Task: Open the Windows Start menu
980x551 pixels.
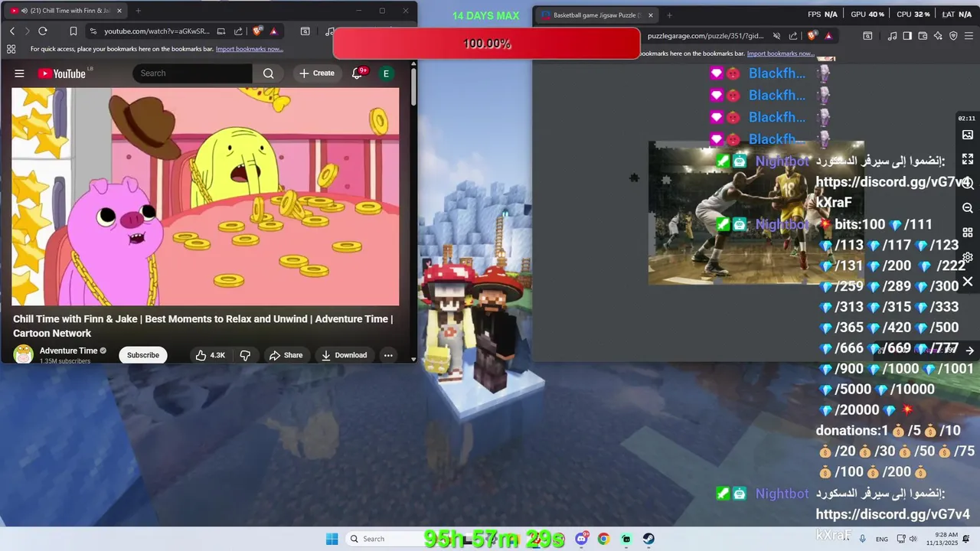Action: [332, 539]
